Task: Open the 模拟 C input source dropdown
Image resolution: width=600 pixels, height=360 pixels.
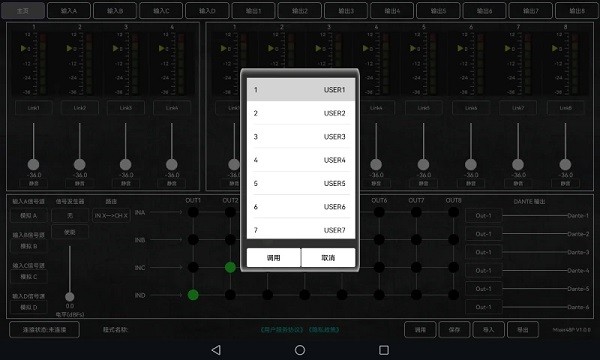Action: [29, 276]
